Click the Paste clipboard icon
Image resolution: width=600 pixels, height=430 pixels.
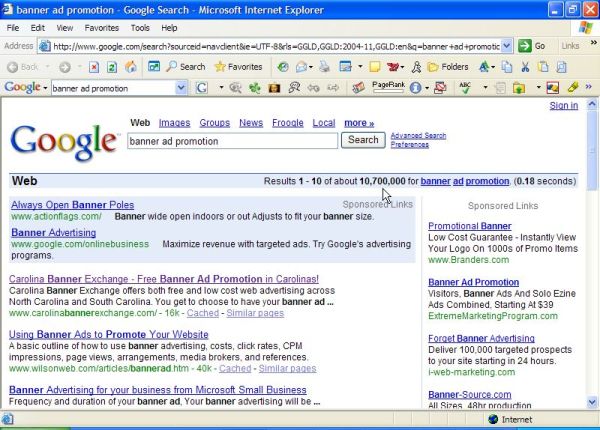coord(543,67)
